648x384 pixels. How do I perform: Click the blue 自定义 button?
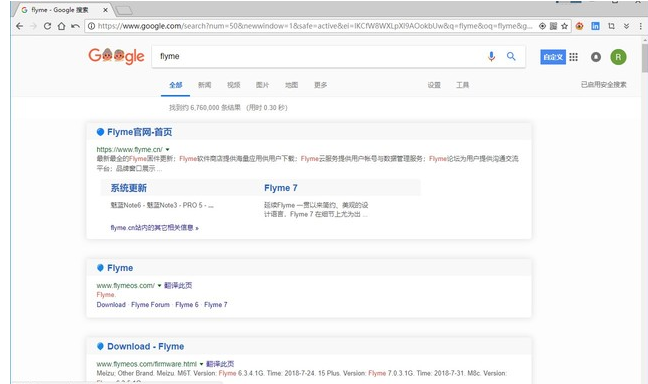[x=553, y=57]
